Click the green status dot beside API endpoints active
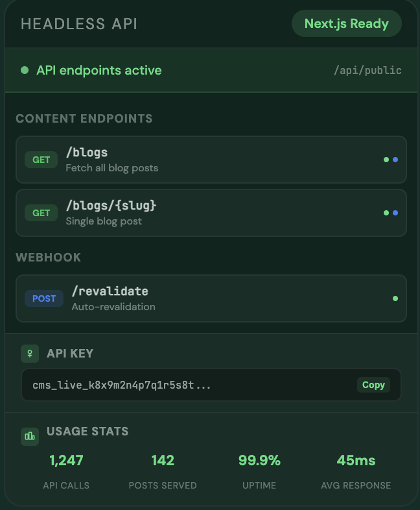420x510 pixels. 25,70
